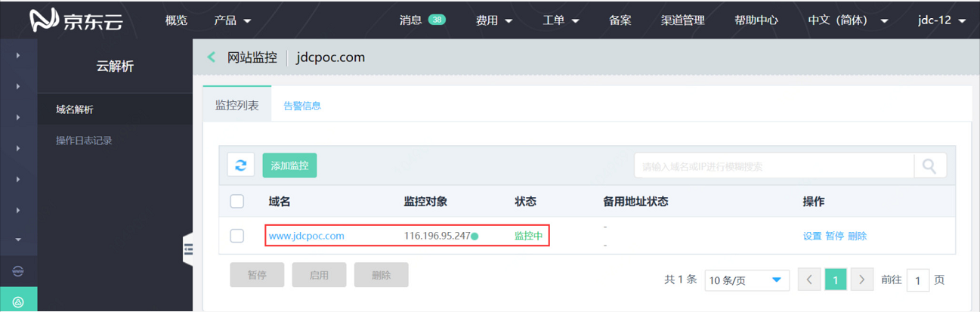The height and width of the screenshot is (312, 980).
Task: Click the refresh icon button
Action: 241,165
